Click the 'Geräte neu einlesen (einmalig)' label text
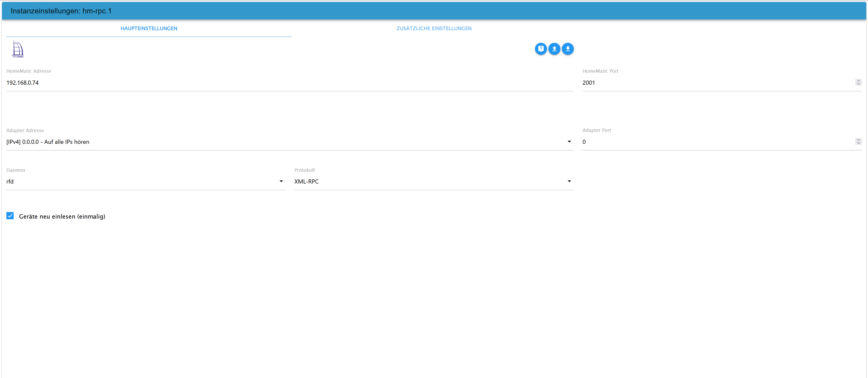 (x=62, y=216)
